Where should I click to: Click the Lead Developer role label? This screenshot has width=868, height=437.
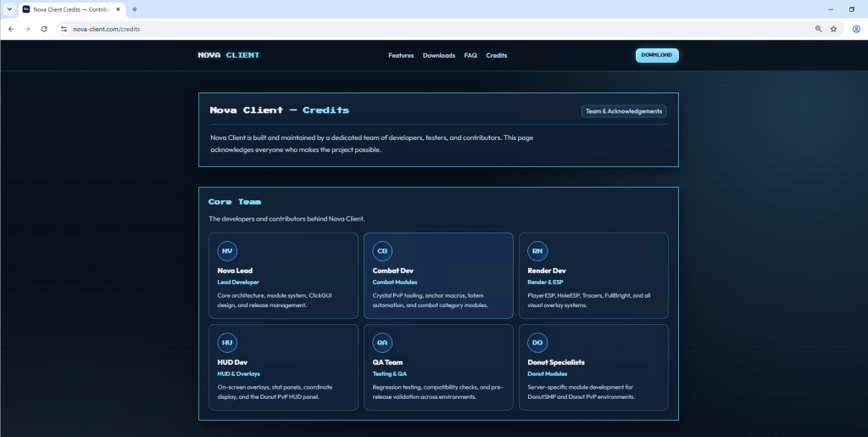coord(238,283)
